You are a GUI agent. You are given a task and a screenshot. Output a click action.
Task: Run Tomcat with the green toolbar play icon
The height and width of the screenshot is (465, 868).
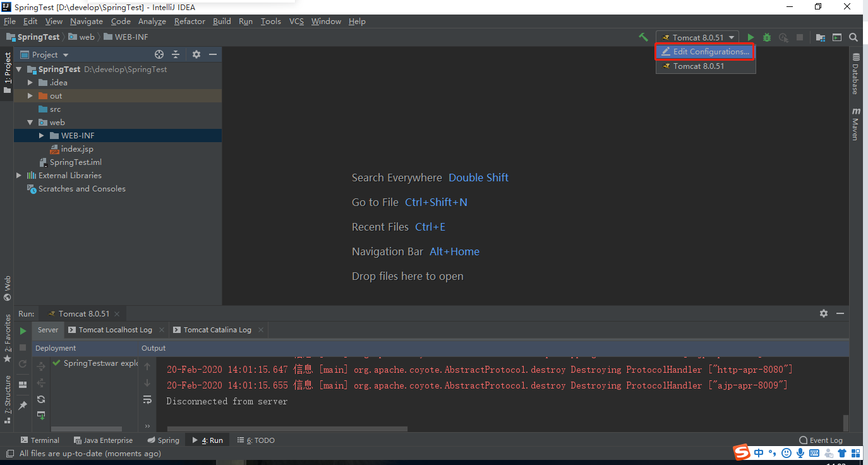[x=750, y=37]
